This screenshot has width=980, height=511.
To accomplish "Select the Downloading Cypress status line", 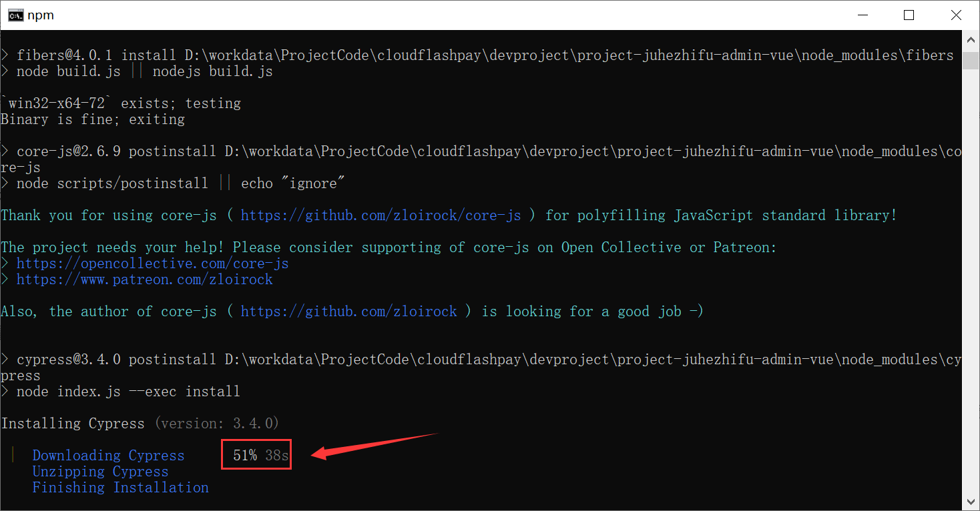I will coord(108,455).
